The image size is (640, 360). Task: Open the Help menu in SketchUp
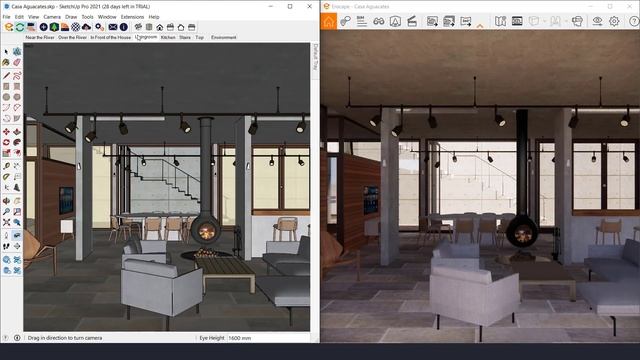(x=154, y=17)
